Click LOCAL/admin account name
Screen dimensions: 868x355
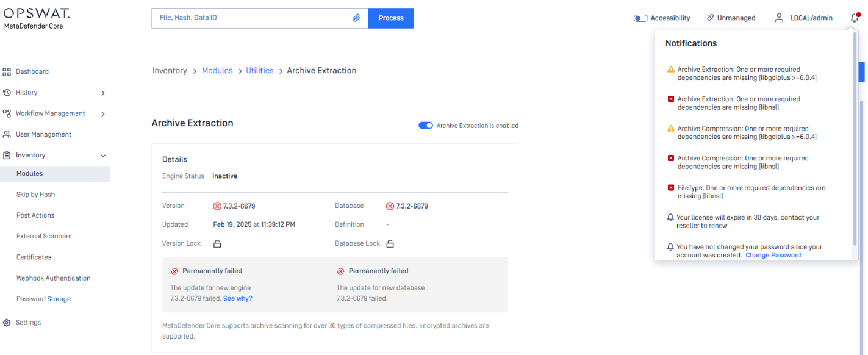coord(811,18)
